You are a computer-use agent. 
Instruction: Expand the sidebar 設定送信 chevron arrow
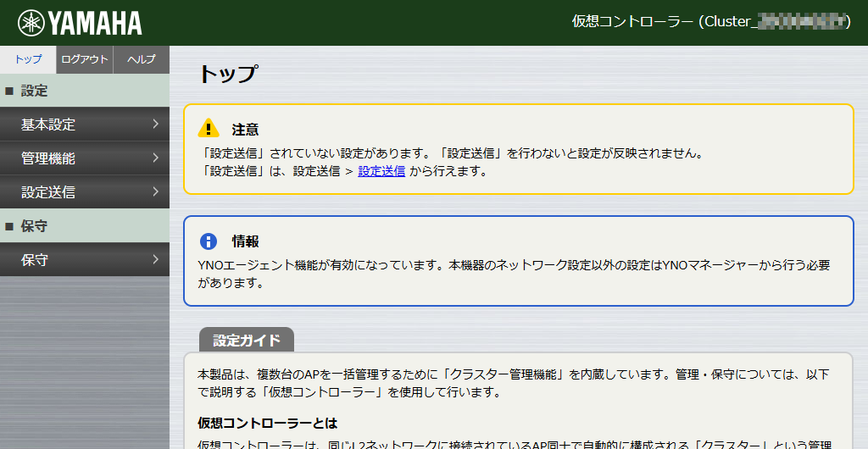[156, 192]
